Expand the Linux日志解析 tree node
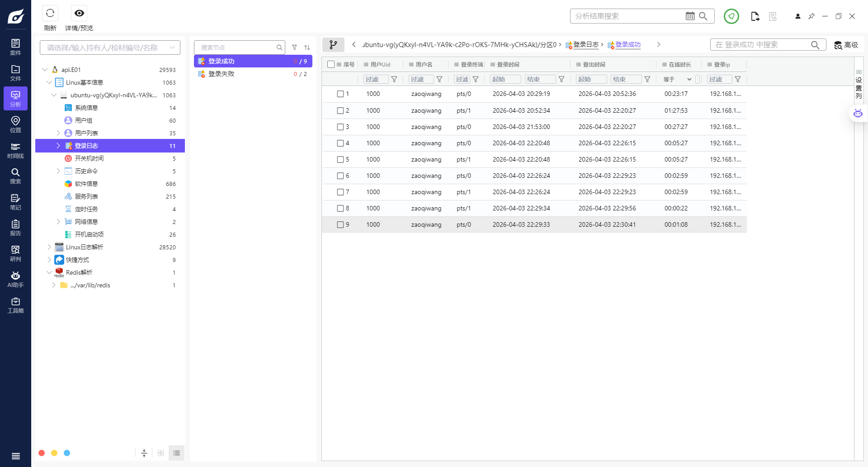The image size is (868, 467). tap(49, 247)
